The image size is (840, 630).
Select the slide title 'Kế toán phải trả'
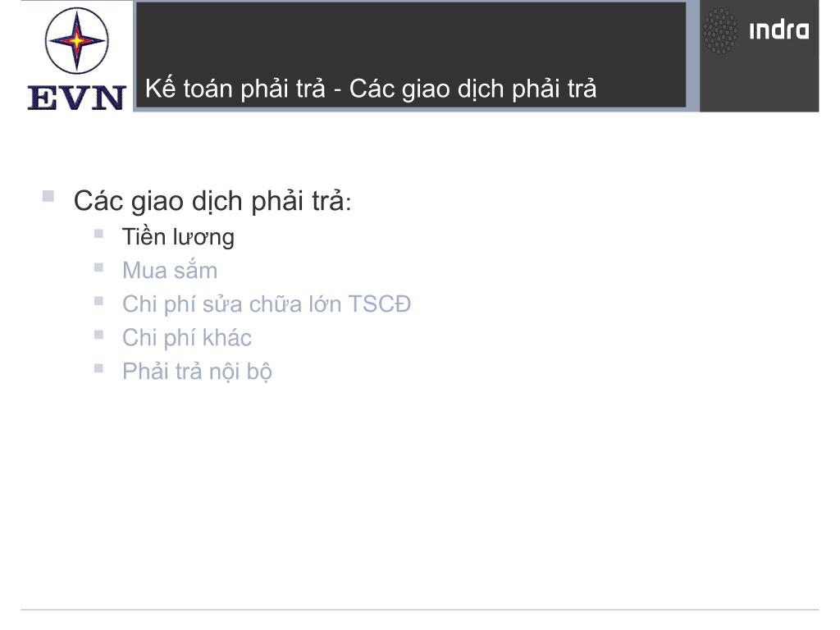[235, 89]
